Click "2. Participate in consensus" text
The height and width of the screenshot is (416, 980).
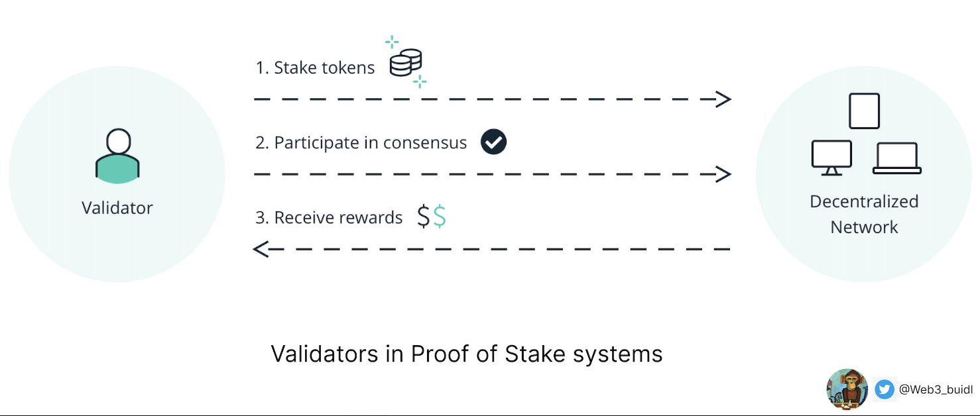coord(361,142)
